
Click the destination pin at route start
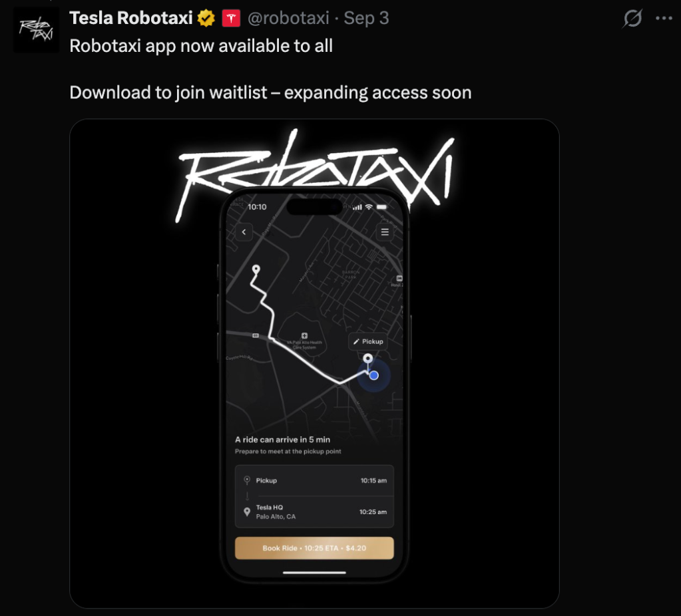click(256, 270)
